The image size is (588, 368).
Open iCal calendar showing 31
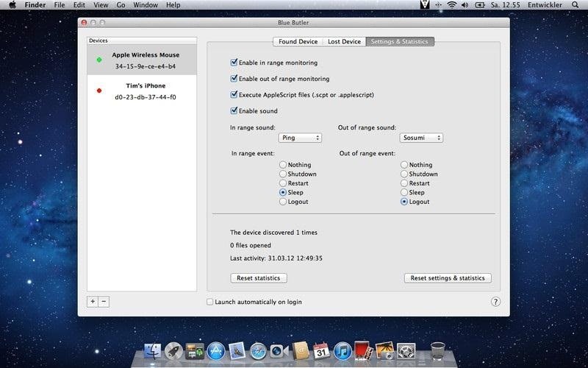click(321, 352)
